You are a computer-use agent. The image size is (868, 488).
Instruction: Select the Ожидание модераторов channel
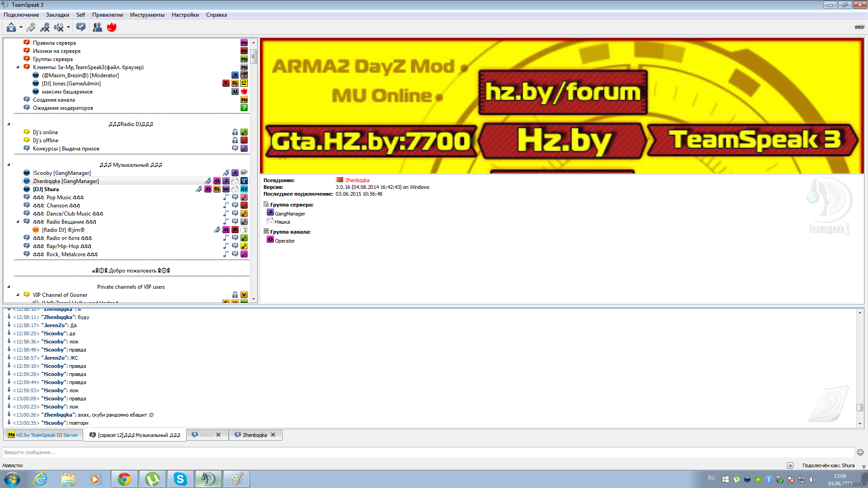coord(63,108)
